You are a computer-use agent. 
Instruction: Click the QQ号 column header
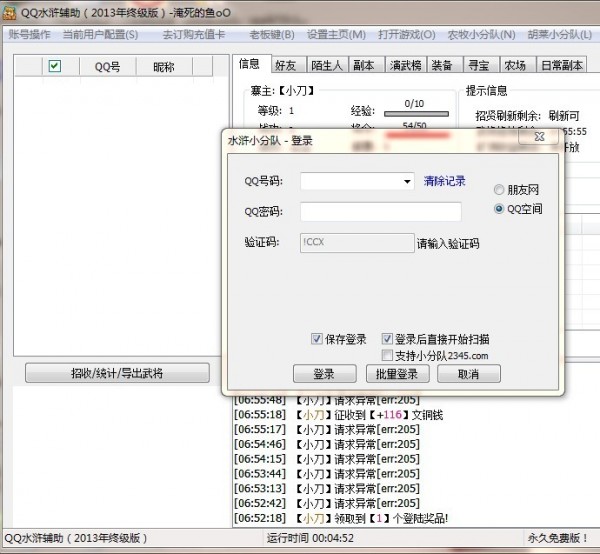click(108, 67)
